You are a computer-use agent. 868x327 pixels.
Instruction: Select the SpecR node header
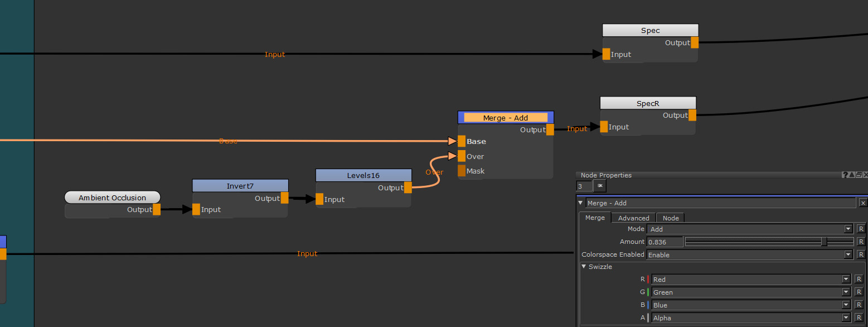coord(648,103)
